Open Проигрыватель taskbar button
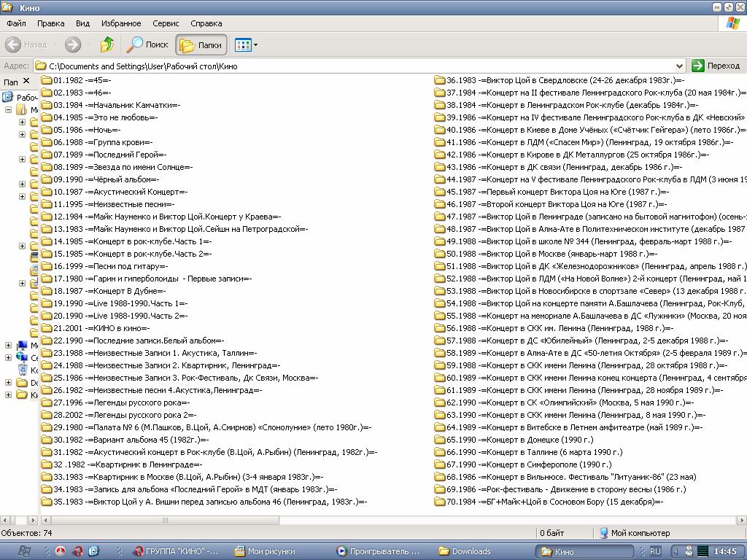This screenshot has width=747, height=560. point(379,551)
